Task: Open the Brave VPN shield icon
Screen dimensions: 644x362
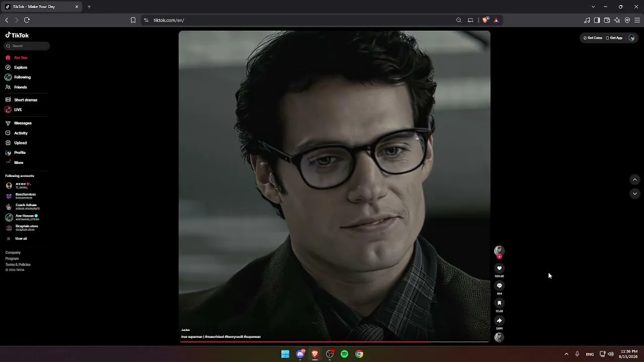Action: pyautogui.click(x=627, y=20)
